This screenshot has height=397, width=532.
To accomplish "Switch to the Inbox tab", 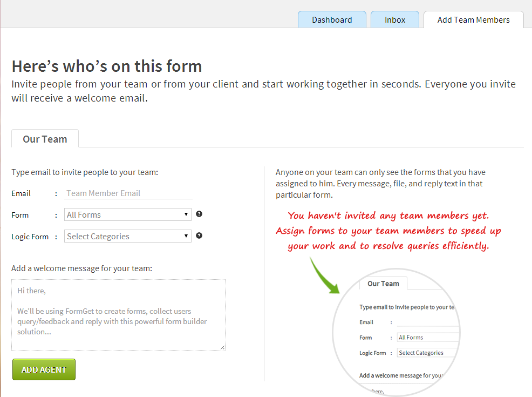I will tap(395, 19).
